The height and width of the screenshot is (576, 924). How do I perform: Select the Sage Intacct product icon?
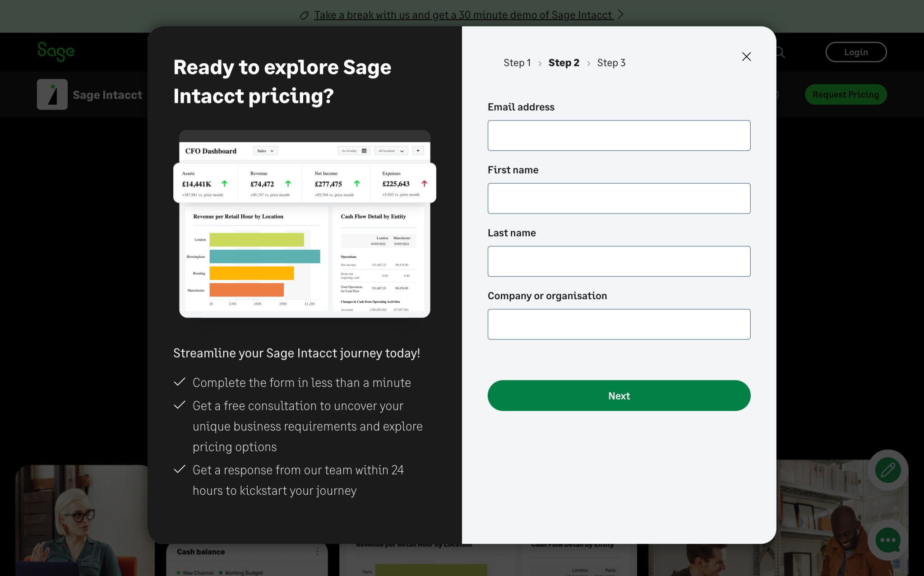coord(52,94)
